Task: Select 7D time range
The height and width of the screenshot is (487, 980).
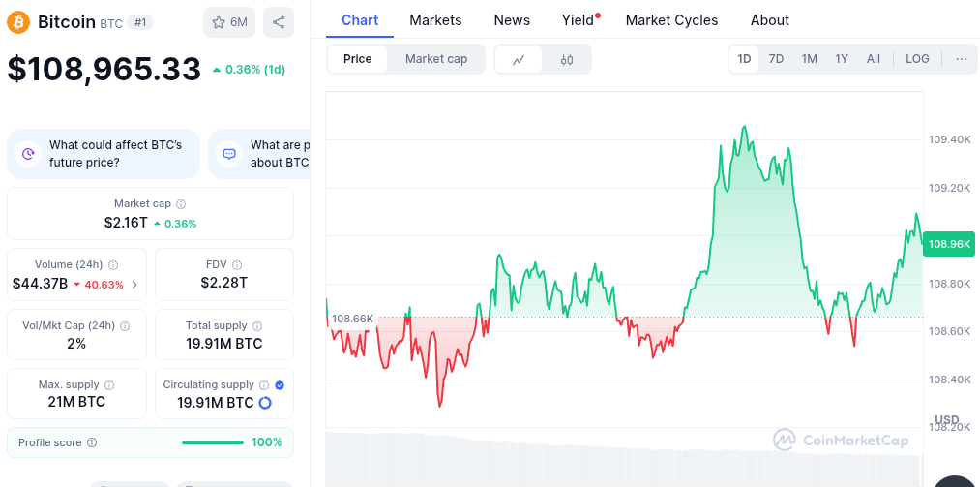Action: coord(776,59)
